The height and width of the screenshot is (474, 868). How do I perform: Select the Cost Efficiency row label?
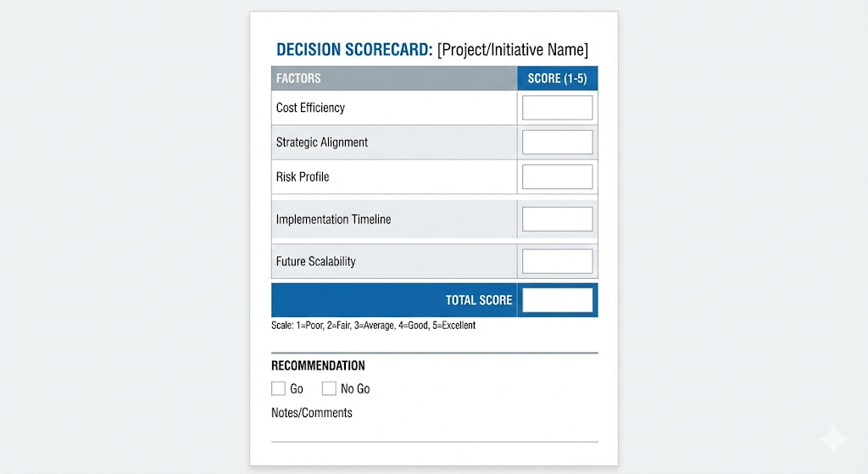[310, 108]
